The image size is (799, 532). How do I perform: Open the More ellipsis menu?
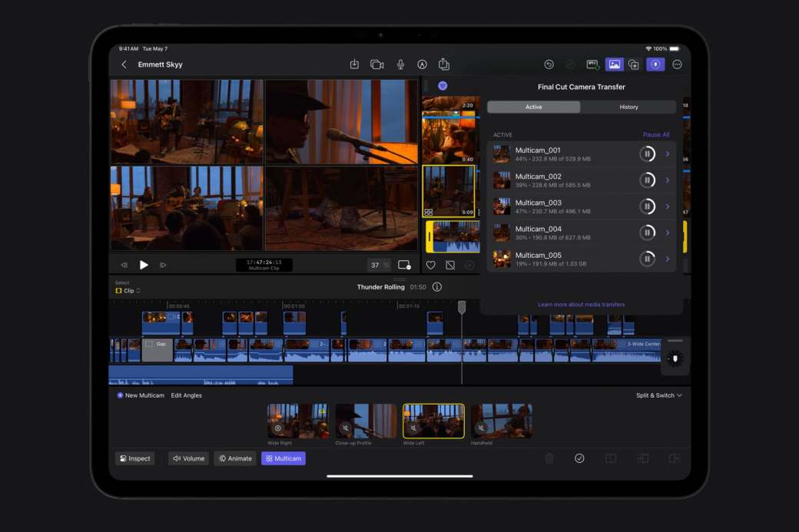coord(677,64)
